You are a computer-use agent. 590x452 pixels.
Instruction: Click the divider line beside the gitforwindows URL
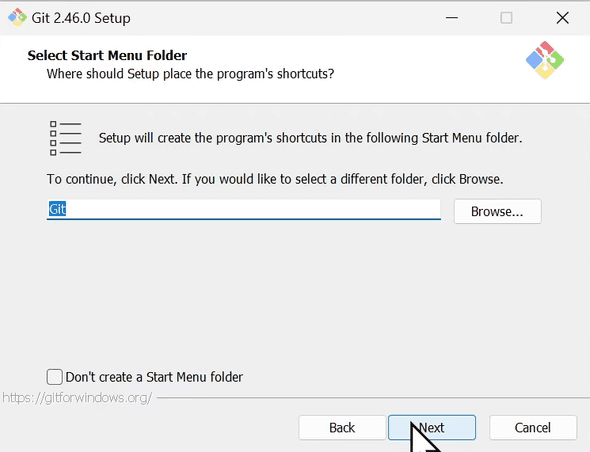[373, 397]
